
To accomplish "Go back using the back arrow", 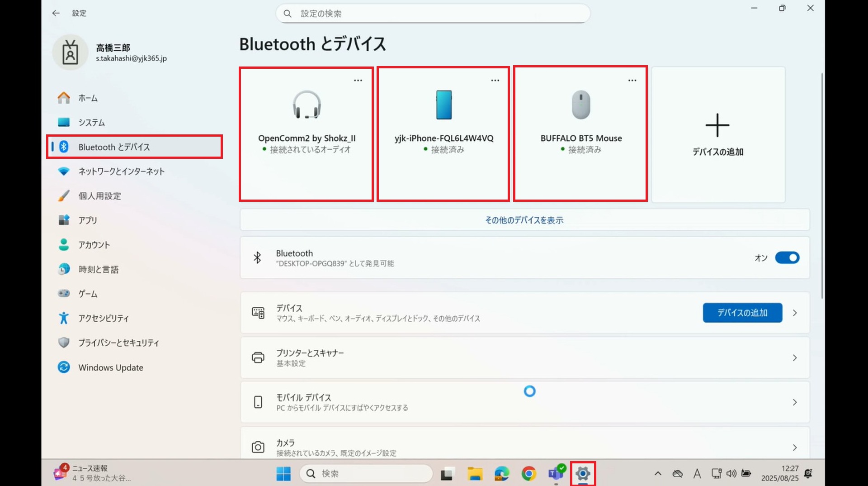I will coord(56,13).
